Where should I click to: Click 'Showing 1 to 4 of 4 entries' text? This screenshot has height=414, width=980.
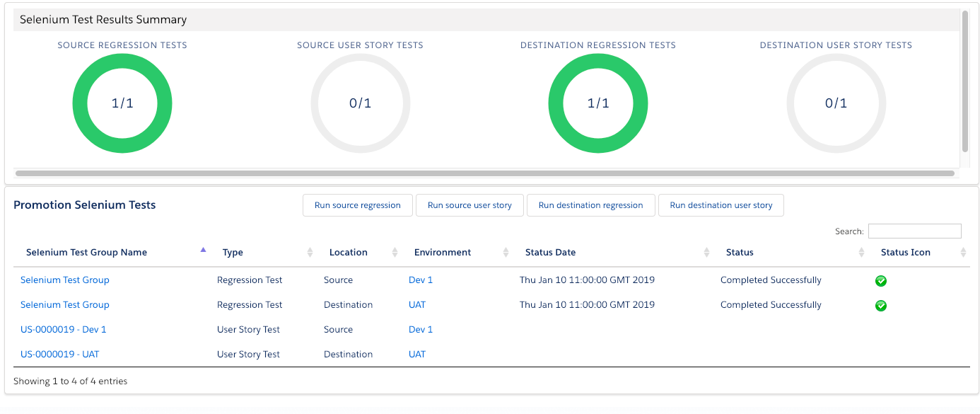coord(71,381)
